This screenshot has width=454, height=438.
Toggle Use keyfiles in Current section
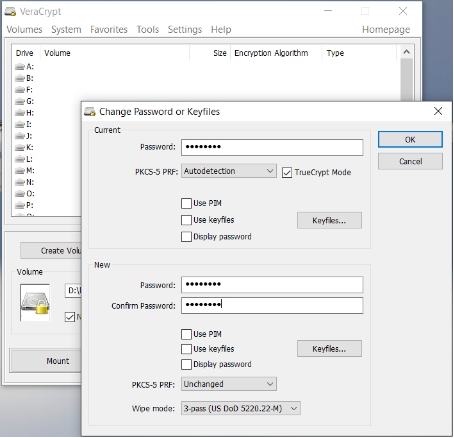click(x=186, y=220)
